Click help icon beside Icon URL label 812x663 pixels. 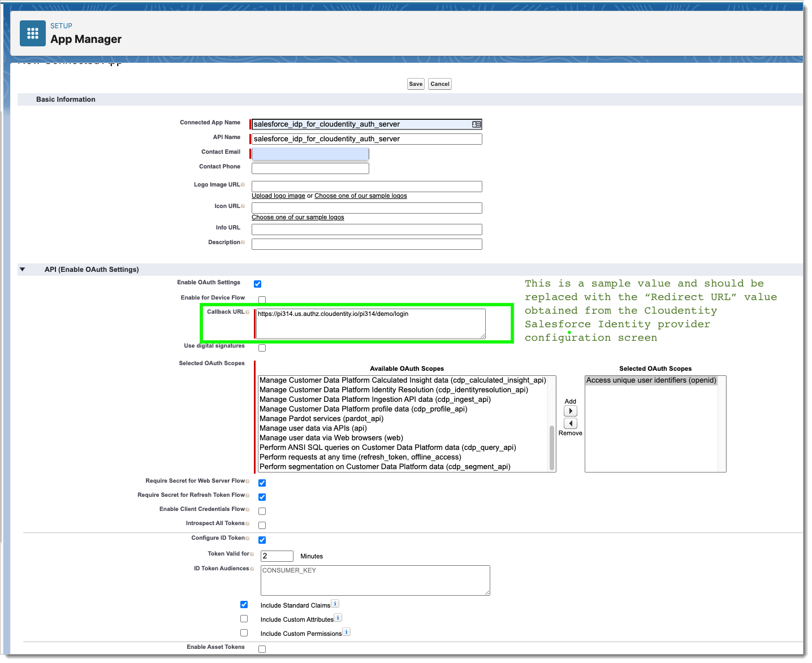tap(243, 206)
